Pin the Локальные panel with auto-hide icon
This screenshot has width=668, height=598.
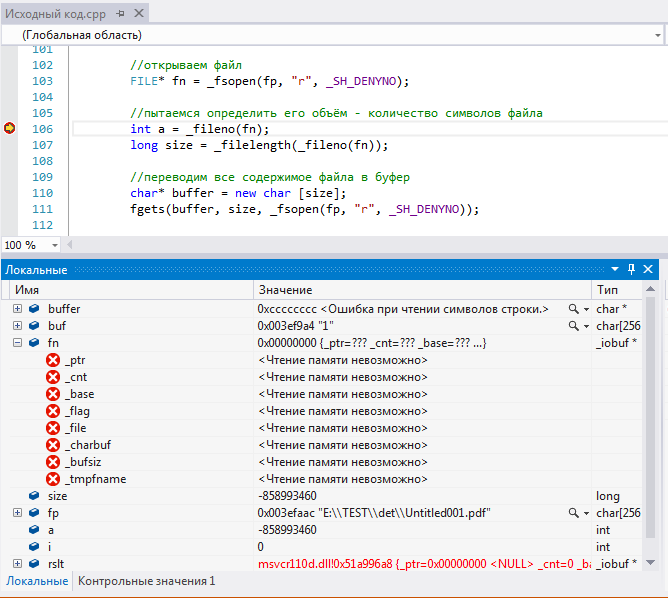tap(631, 270)
